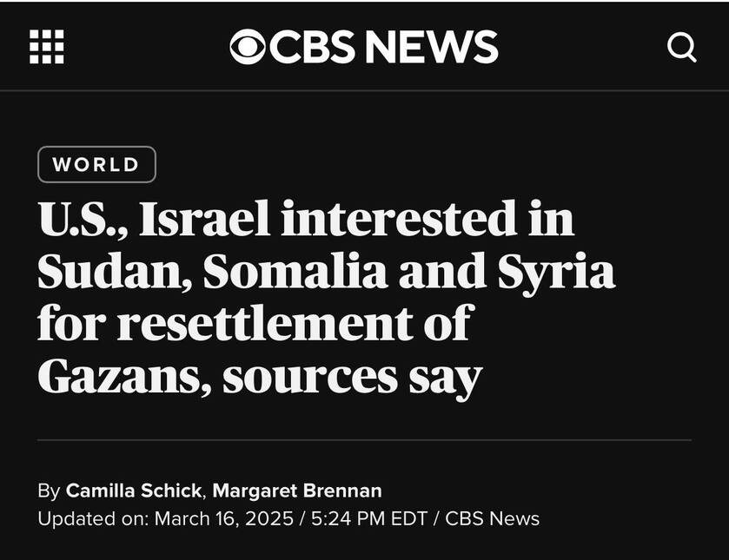
Task: Open the grid menu icon
Action: (47, 47)
